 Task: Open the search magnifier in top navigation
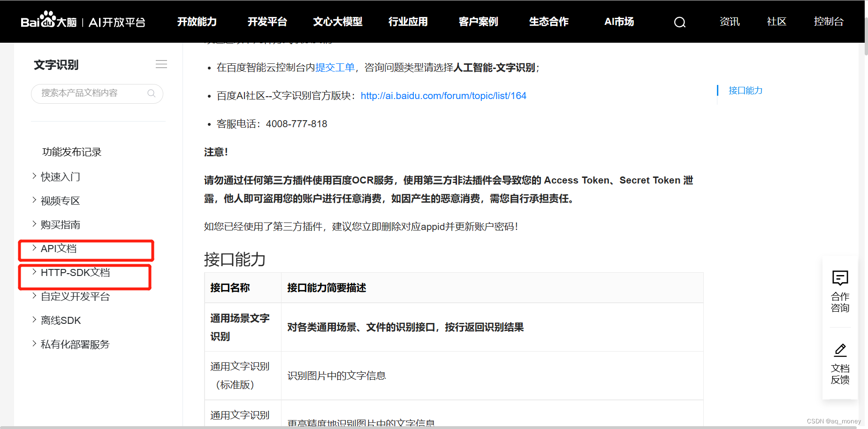pos(680,22)
